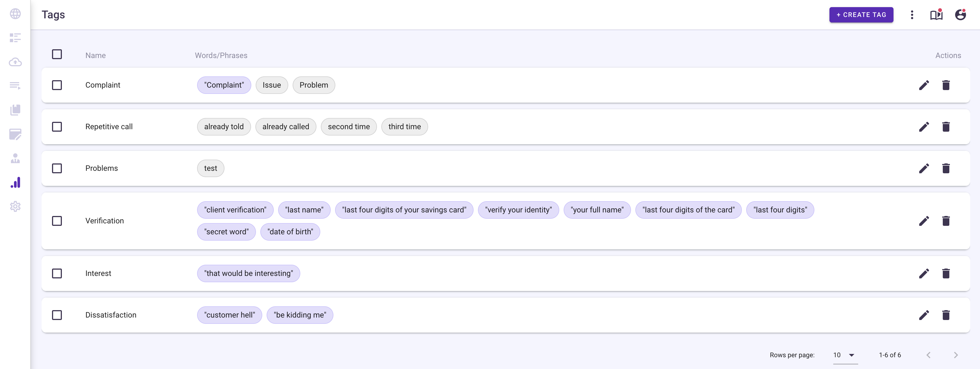The image size is (980, 369).
Task: Delete the Interest tag
Action: pyautogui.click(x=946, y=273)
